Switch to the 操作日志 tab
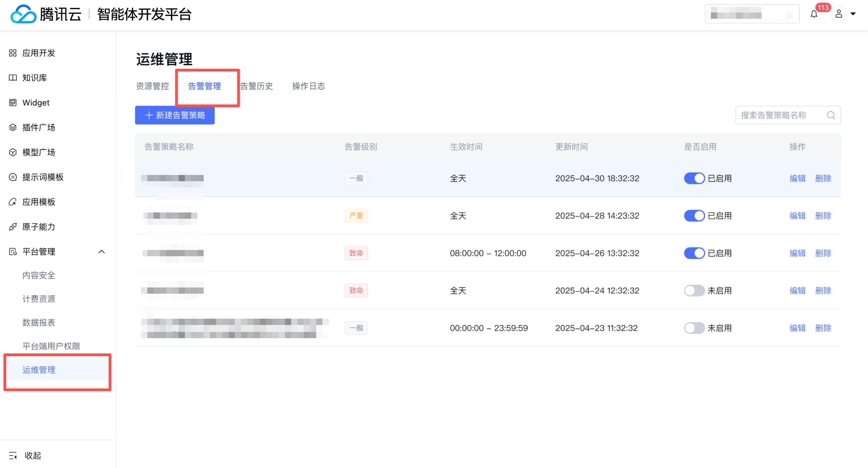This screenshot has height=468, width=868. 309,86
